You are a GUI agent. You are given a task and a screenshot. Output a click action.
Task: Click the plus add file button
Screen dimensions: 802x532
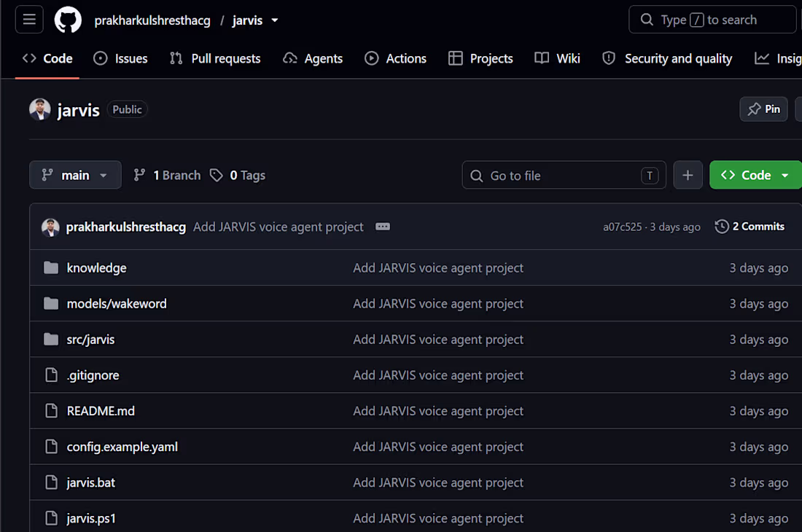[x=688, y=176]
